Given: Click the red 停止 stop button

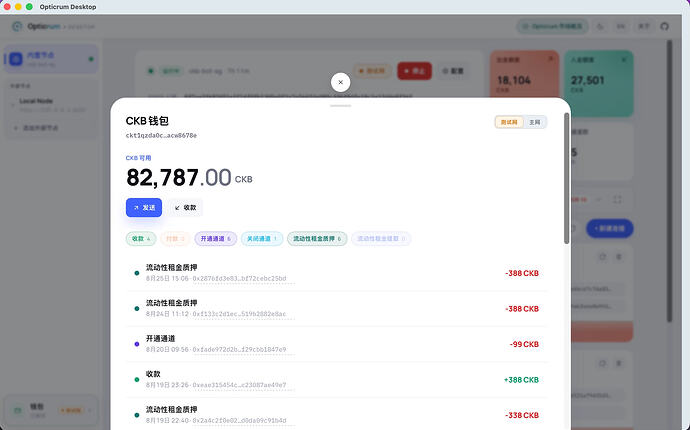Looking at the screenshot, I should pyautogui.click(x=414, y=71).
